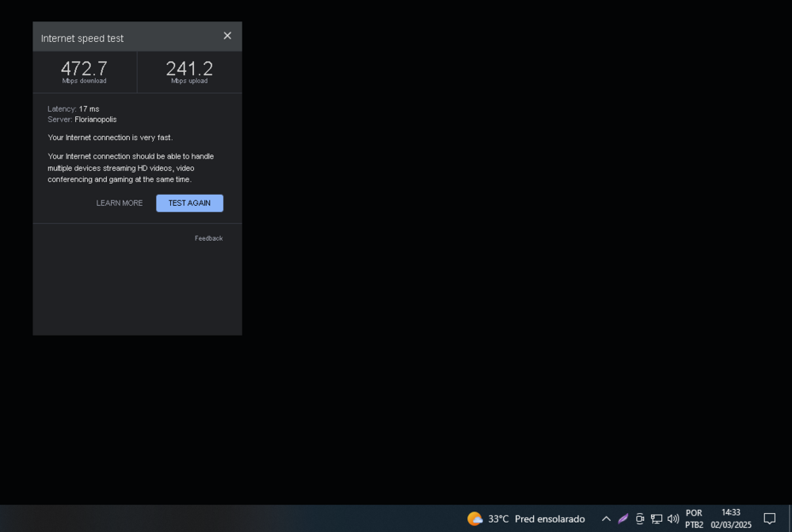
Task: Open the LEARN MORE link
Action: pos(119,203)
